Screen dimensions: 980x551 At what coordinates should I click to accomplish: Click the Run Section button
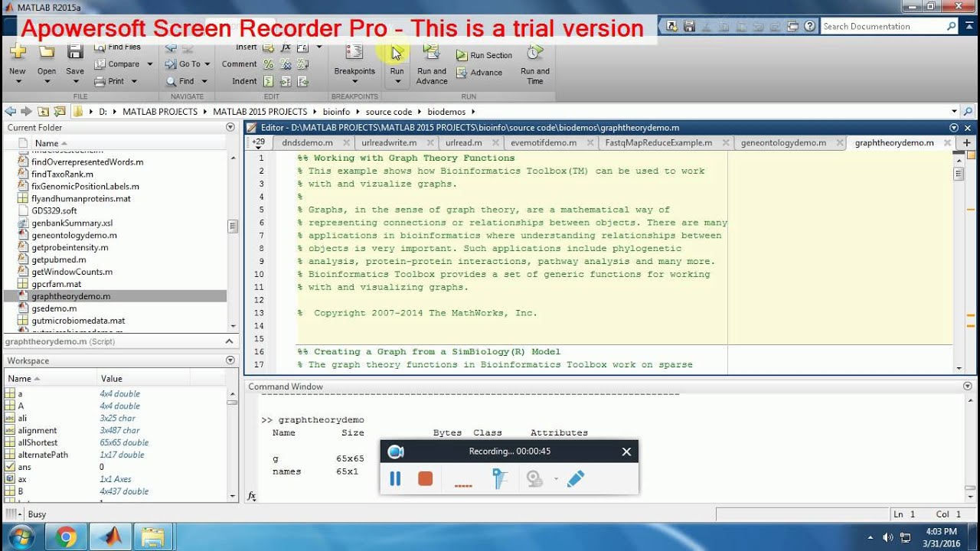pos(484,55)
